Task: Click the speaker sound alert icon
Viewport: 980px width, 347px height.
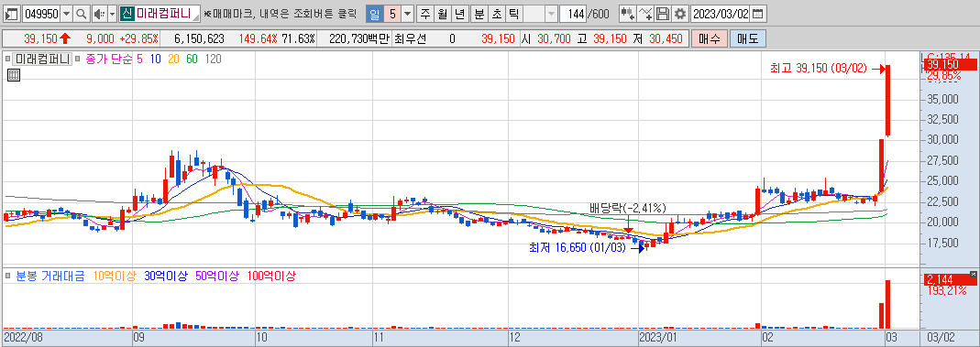Action: pos(99,14)
